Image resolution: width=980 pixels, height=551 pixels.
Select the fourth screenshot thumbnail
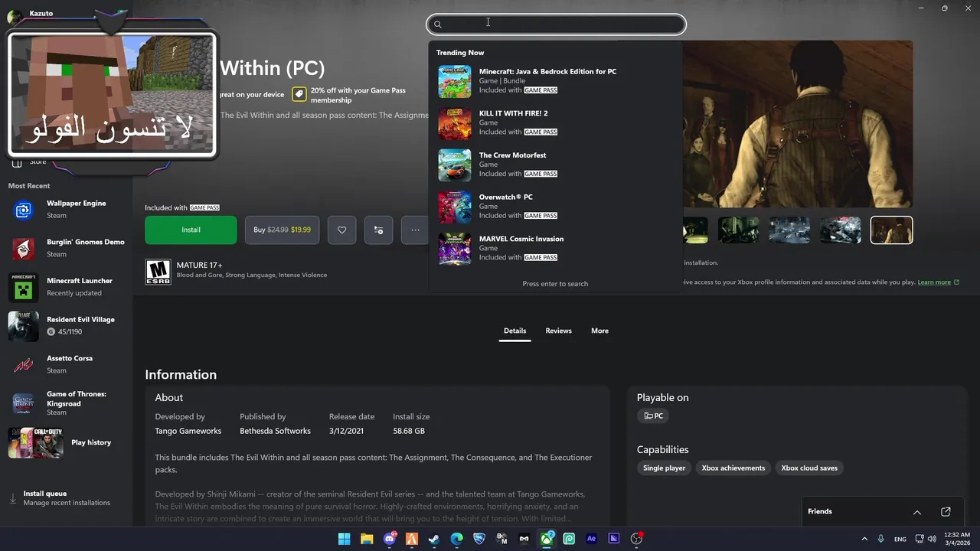tap(840, 230)
